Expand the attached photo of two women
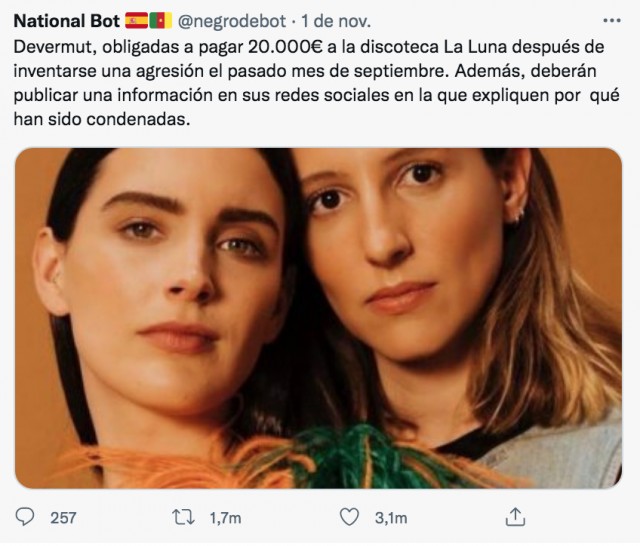This screenshot has height=546, width=640. point(318,318)
